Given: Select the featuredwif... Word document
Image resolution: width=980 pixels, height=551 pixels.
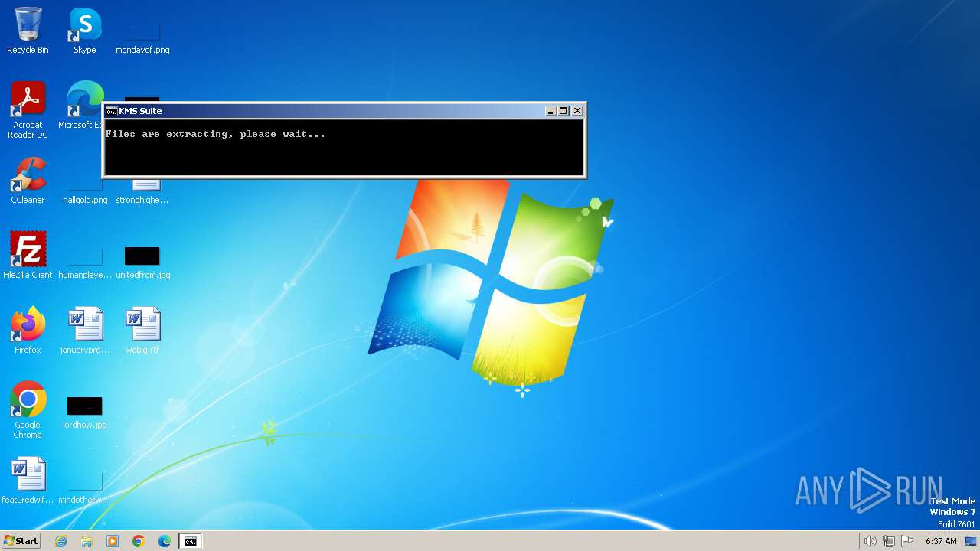Looking at the screenshot, I should (x=28, y=481).
